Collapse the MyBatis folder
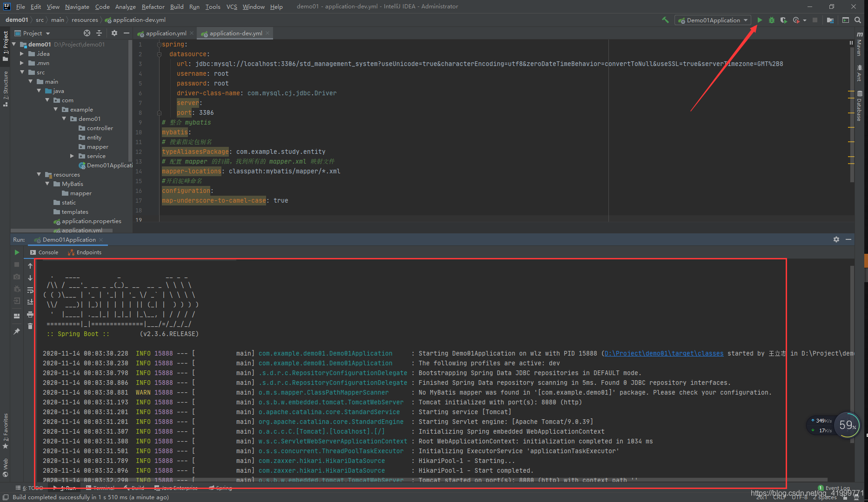Screen dimensions: 868x502 coord(47,184)
